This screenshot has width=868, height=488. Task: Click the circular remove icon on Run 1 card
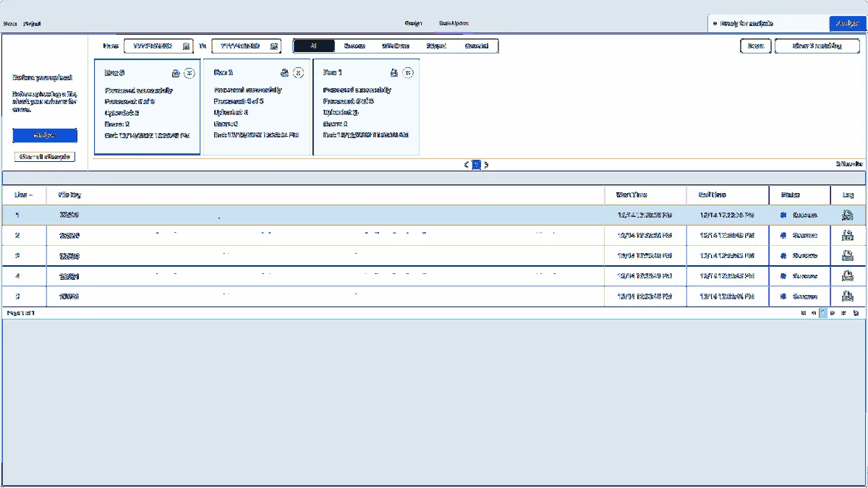coord(408,72)
